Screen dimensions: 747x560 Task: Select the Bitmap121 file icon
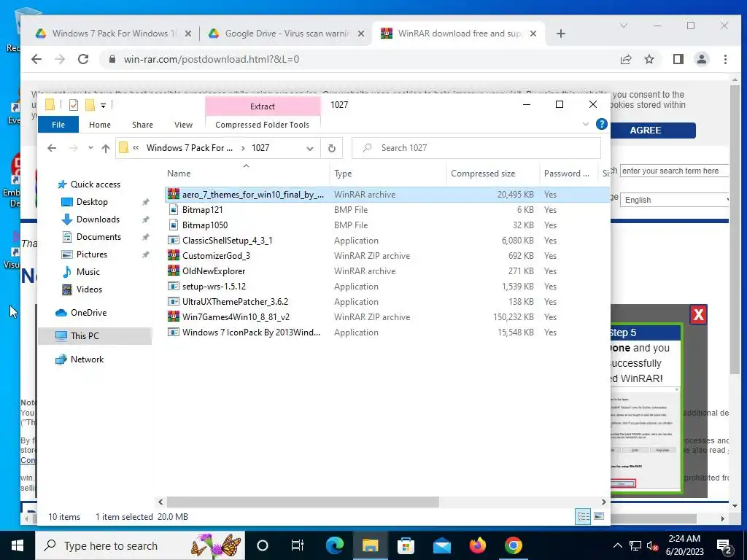(174, 209)
